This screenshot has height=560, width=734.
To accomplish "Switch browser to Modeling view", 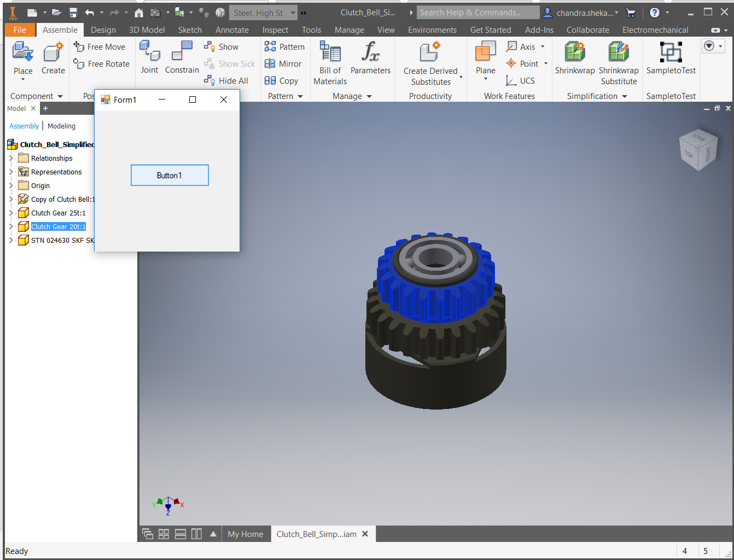I will click(61, 126).
